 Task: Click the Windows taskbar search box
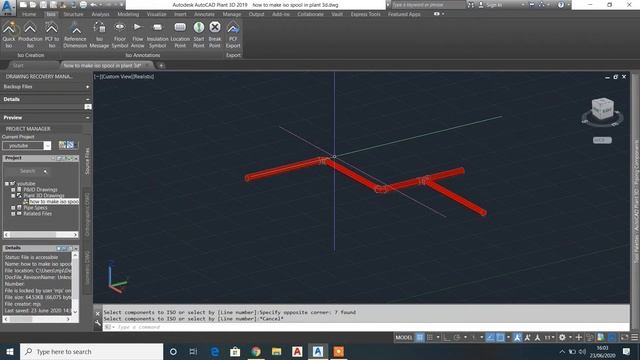pyautogui.click(x=91, y=351)
